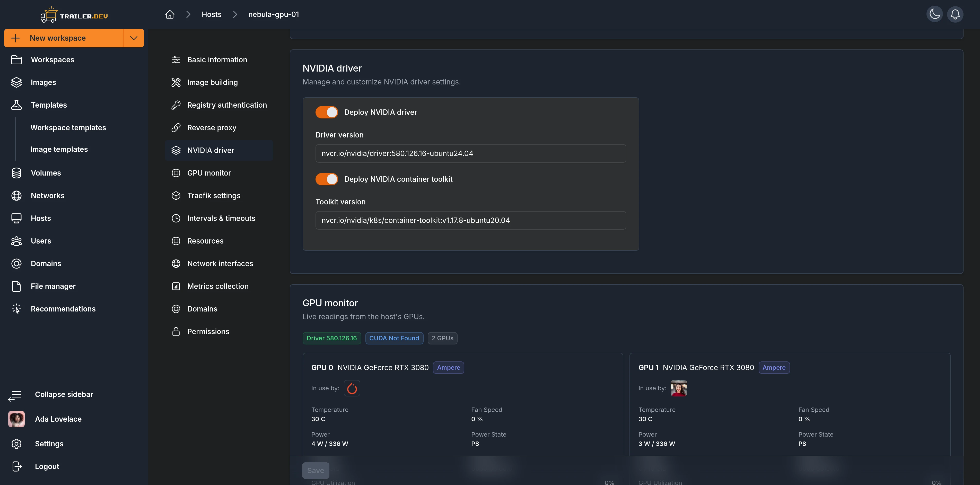Click the Basic information sliders icon
The width and height of the screenshot is (980, 485).
pyautogui.click(x=176, y=60)
